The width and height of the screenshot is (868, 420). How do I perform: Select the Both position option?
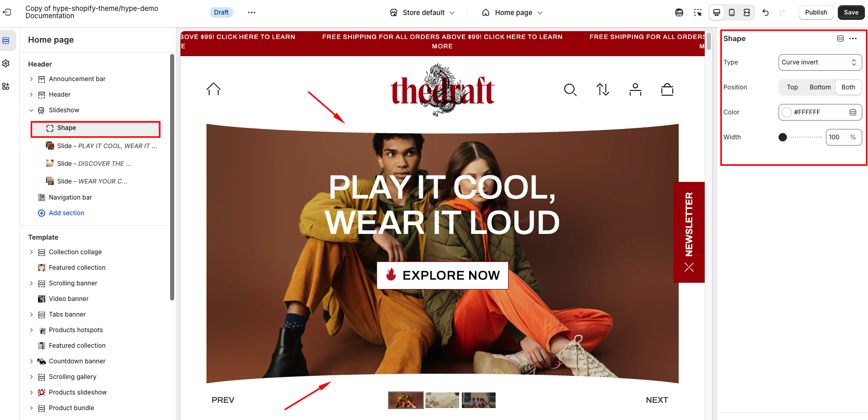pyautogui.click(x=848, y=87)
